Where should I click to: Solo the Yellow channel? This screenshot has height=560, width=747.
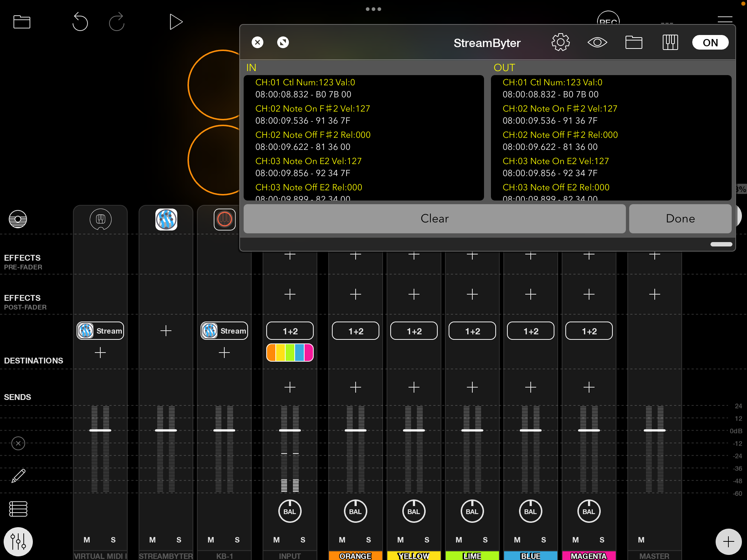pos(427,540)
